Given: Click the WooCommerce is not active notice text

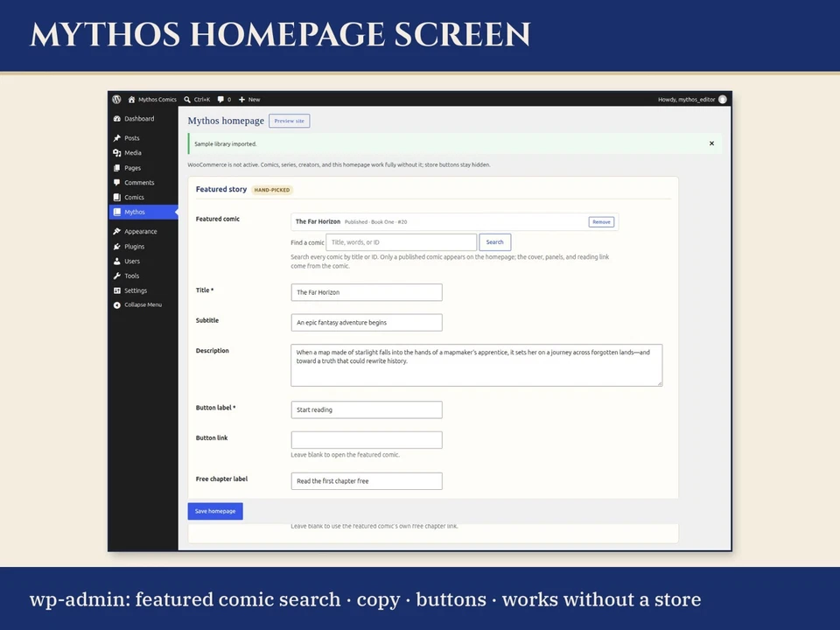Looking at the screenshot, I should (x=339, y=165).
